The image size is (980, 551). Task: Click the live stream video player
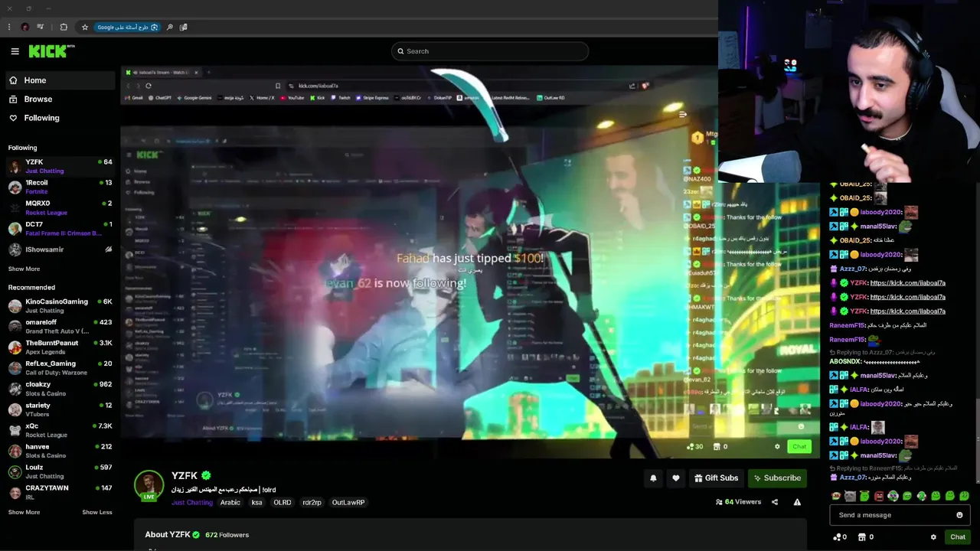click(469, 260)
